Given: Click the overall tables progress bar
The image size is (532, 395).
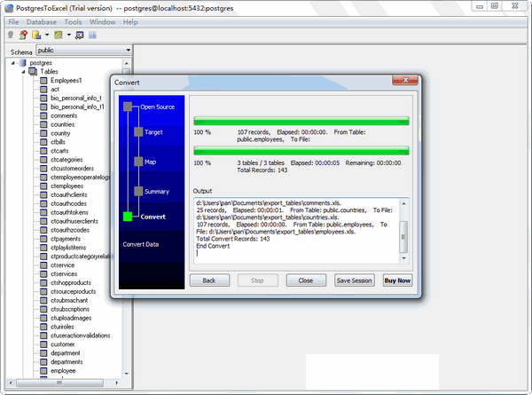Looking at the screenshot, I should 301,151.
